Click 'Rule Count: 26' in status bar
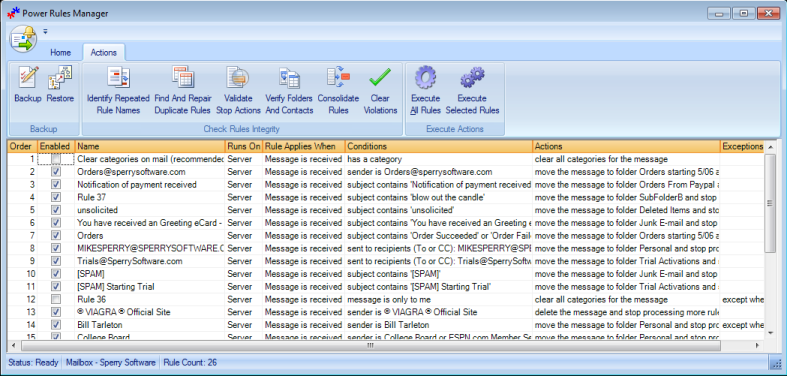 point(190,362)
